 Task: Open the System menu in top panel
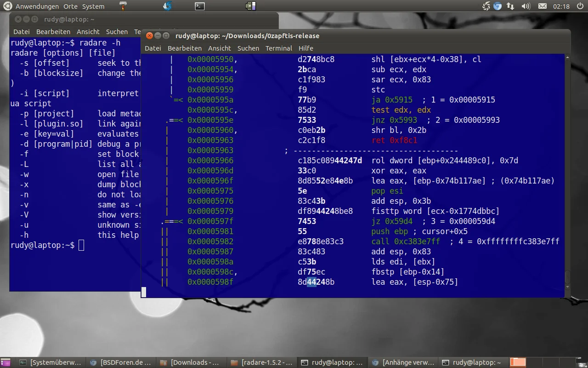pos(93,6)
